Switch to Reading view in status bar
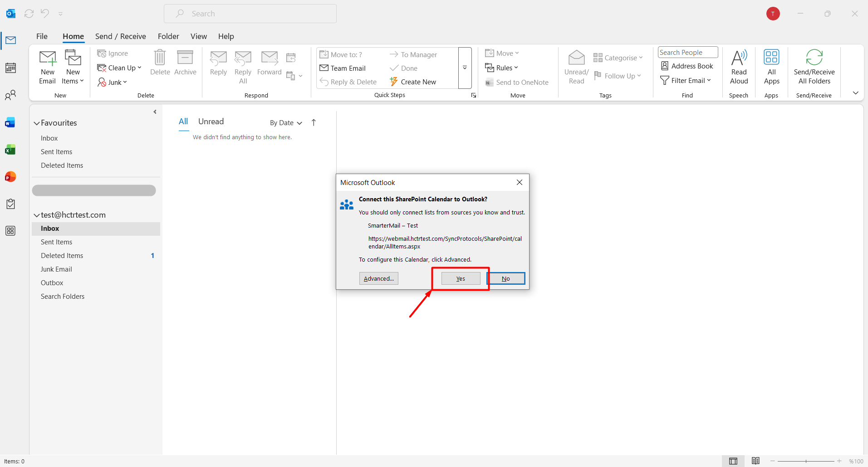The width and height of the screenshot is (868, 467). [755, 461]
